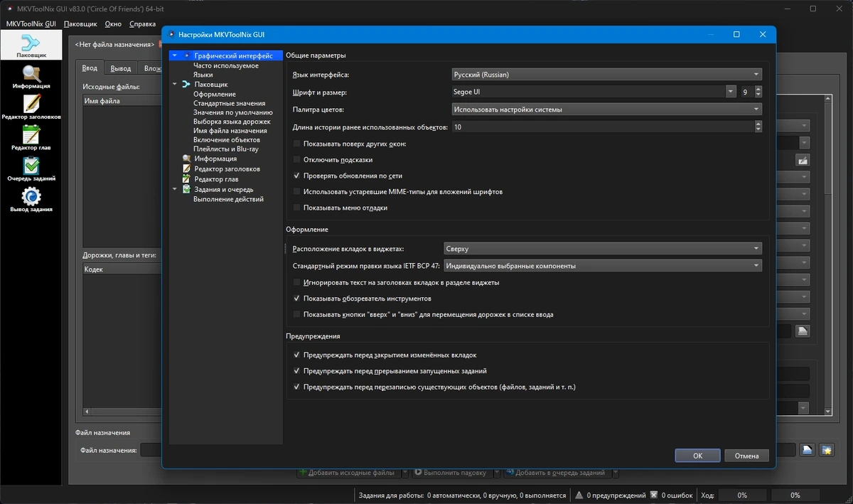Image resolution: width=853 pixels, height=504 pixels.
Task: Click Добавить в очередь заданий button
Action: [x=557, y=472]
